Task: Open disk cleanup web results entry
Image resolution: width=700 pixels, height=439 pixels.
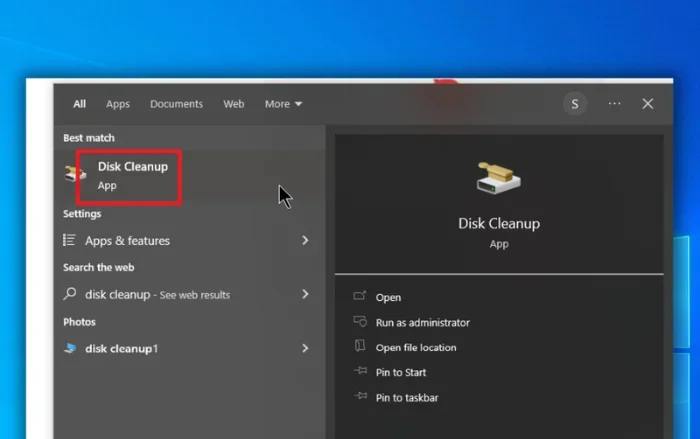Action: click(190, 294)
